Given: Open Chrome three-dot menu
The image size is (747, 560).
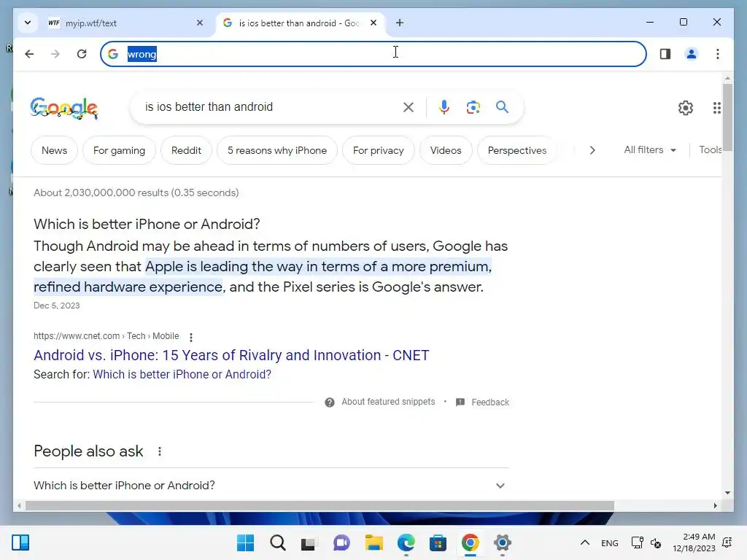Looking at the screenshot, I should (718, 54).
